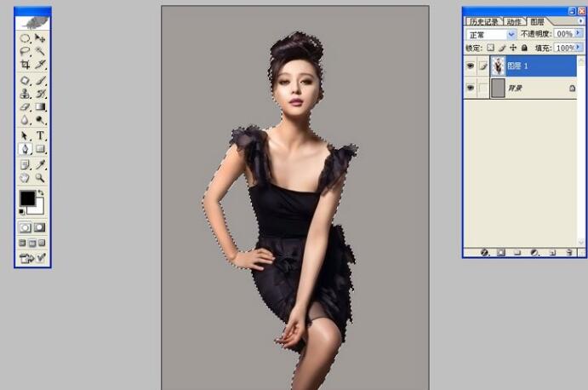Viewport: 588px width, 390px height.
Task: Select the Dodge tool
Action: [x=40, y=120]
